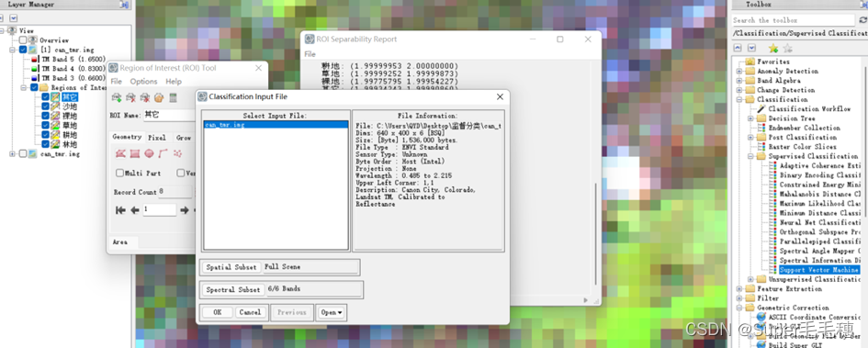
Task: Switch to Geometry tab in ROI Tool
Action: click(x=128, y=137)
